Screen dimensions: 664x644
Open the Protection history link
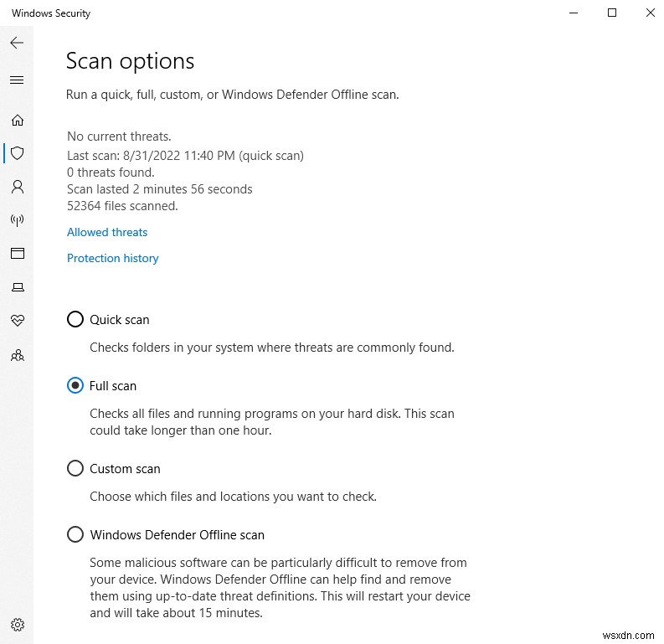coord(113,258)
